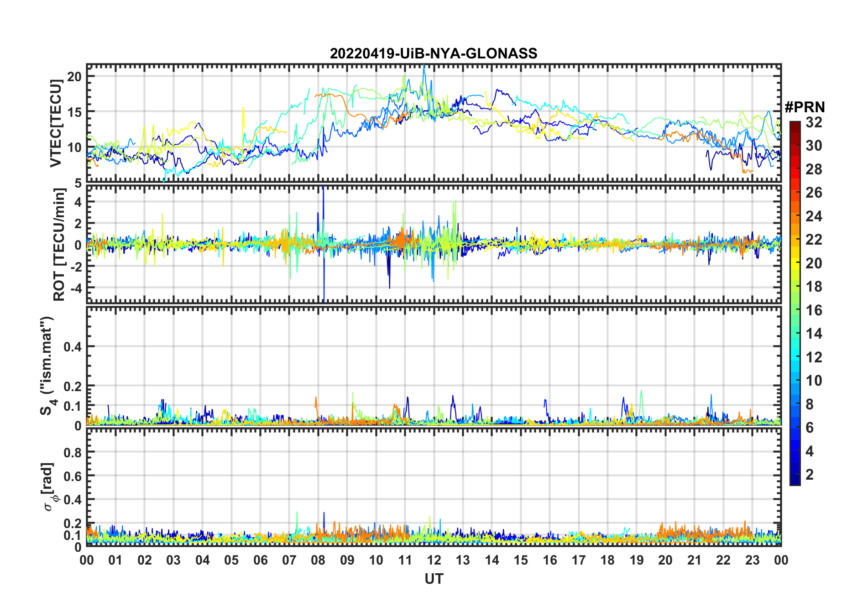This screenshot has width=868, height=607.
Task: Click VTEC y-axis tick label 15
Action: (74, 112)
